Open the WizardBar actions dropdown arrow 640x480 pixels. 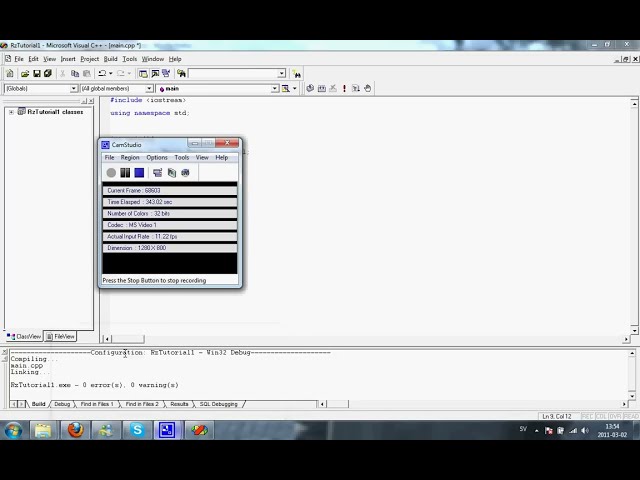pos(294,89)
